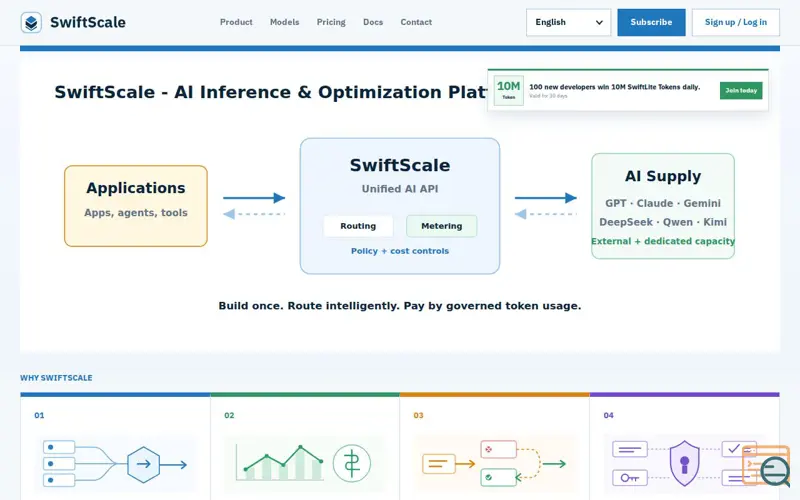Open the SwiftScale brand name link

click(88, 22)
